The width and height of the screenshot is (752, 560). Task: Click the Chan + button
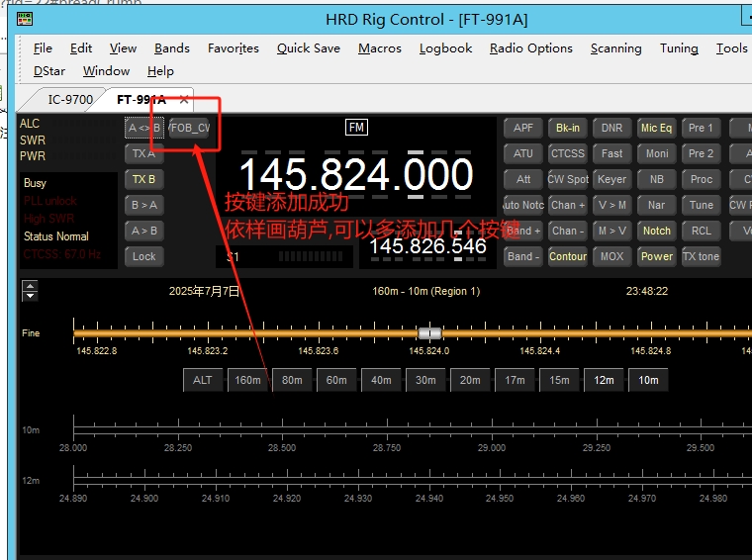pos(568,205)
